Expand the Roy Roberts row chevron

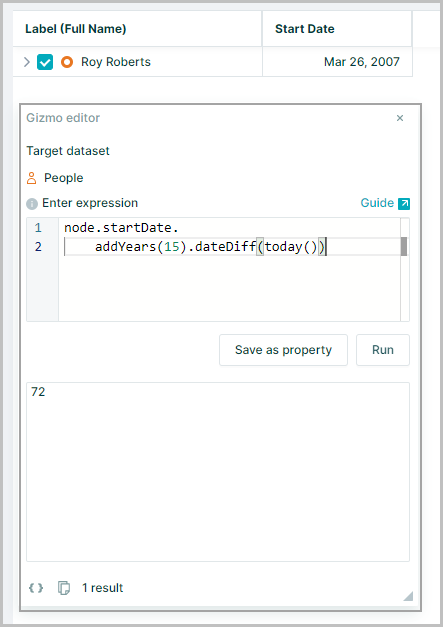coord(27,62)
